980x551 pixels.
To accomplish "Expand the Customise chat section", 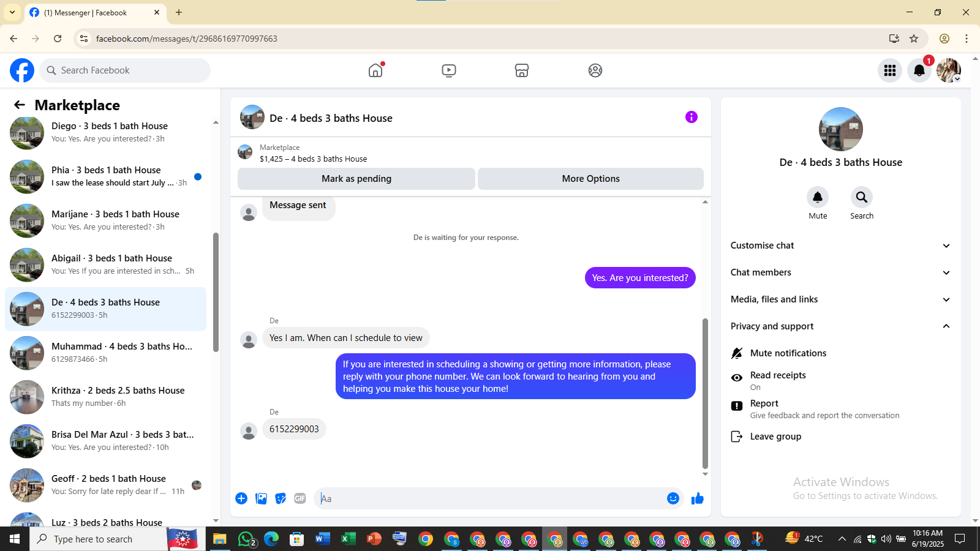I will click(x=841, y=246).
